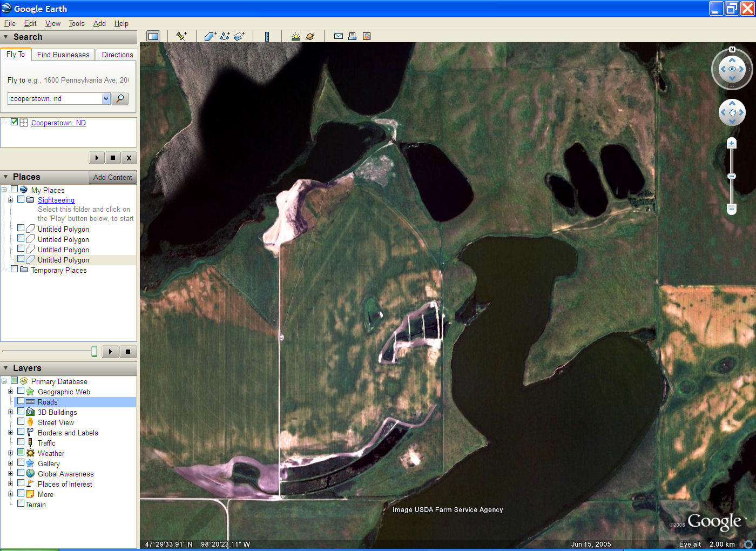
Task: Play the search results tour
Action: (97, 158)
